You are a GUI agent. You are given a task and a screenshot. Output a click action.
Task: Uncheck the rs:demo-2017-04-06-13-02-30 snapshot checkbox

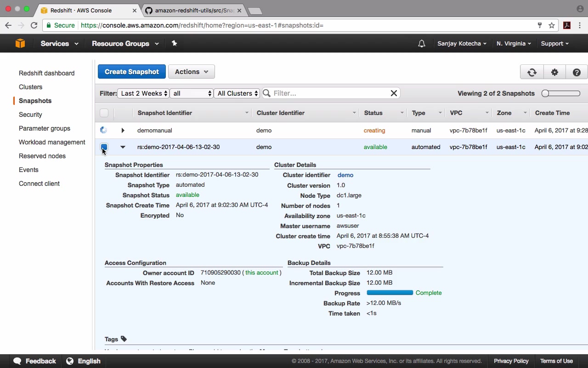click(x=104, y=147)
